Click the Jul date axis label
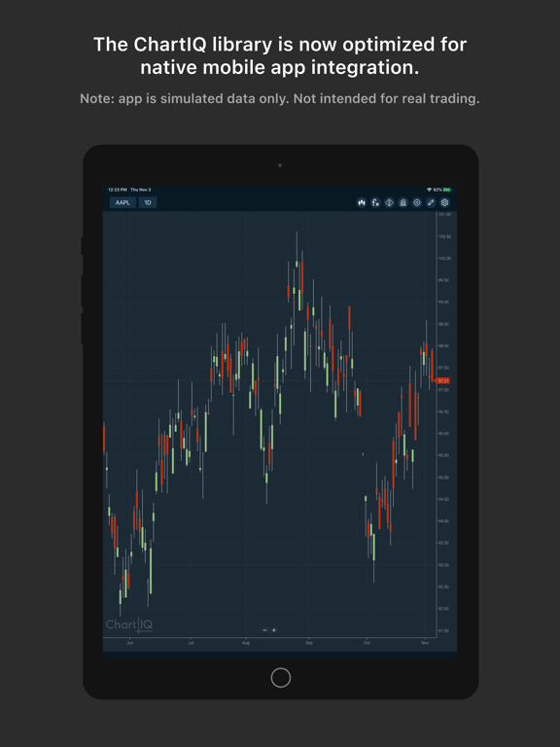This screenshot has width=560, height=747. pyautogui.click(x=191, y=643)
